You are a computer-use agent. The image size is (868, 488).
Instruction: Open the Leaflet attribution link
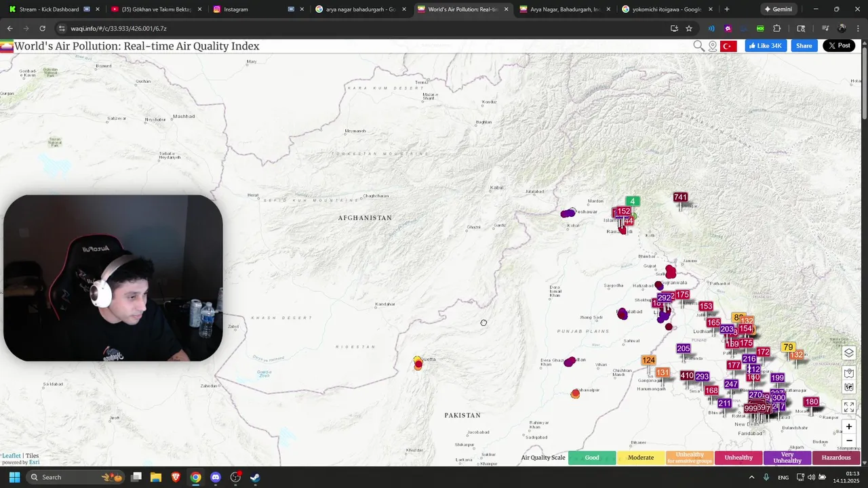click(12, 456)
